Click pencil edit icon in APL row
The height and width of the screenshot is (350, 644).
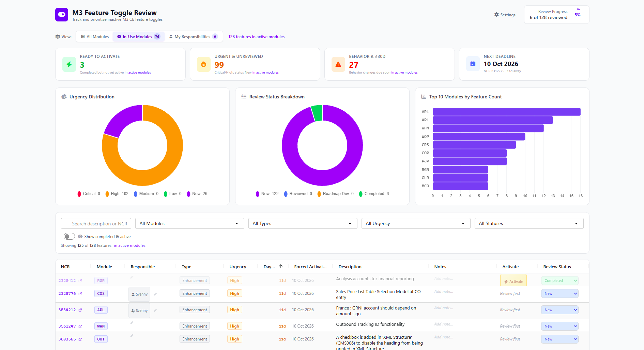click(x=155, y=310)
